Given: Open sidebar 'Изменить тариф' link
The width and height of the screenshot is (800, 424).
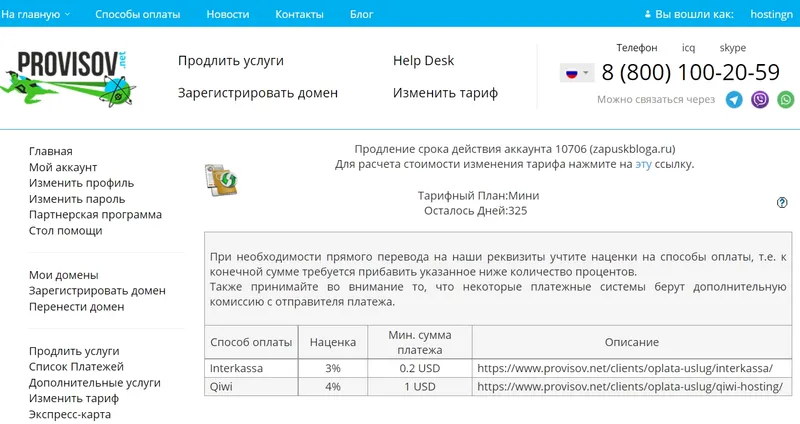Looking at the screenshot, I should (x=73, y=398).
